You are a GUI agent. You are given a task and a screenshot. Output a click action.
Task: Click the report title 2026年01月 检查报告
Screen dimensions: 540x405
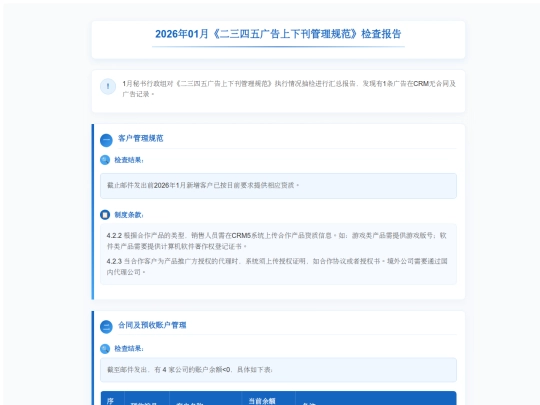tap(278, 34)
